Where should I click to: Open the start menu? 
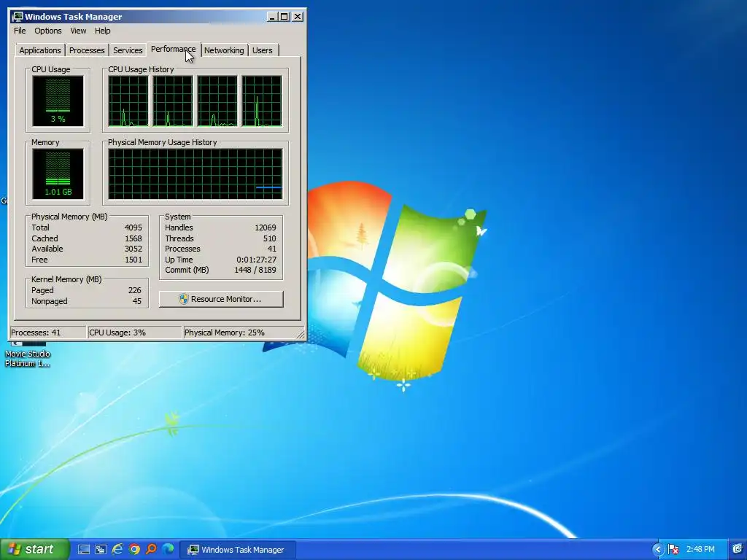[x=35, y=550]
